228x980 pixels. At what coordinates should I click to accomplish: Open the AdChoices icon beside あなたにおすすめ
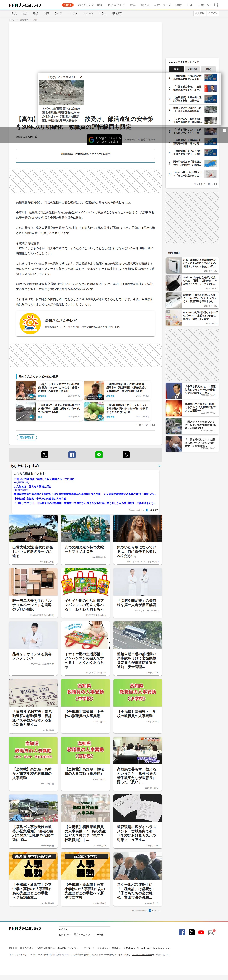(160, 466)
